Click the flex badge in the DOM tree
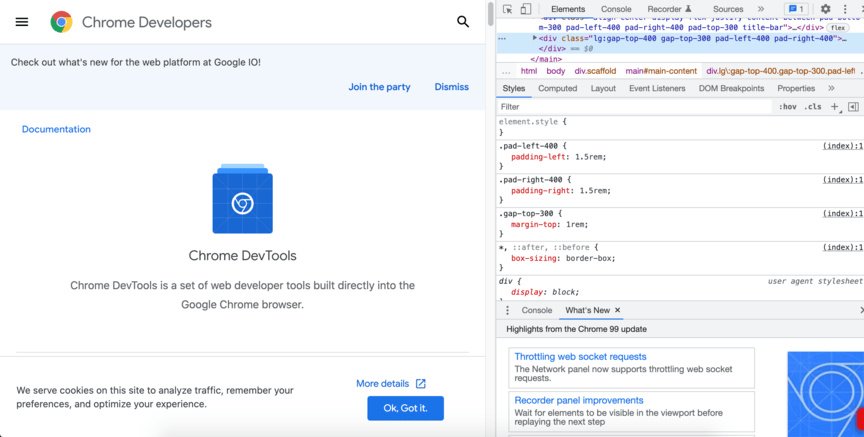This screenshot has width=864, height=437. (838, 28)
